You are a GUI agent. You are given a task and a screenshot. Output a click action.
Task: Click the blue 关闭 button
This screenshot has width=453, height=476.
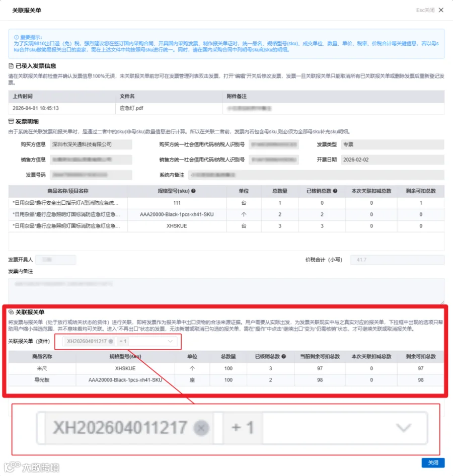433,462
